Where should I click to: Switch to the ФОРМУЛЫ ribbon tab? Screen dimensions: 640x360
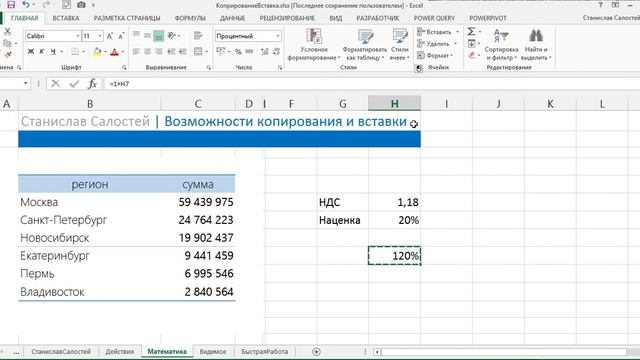tap(190, 18)
